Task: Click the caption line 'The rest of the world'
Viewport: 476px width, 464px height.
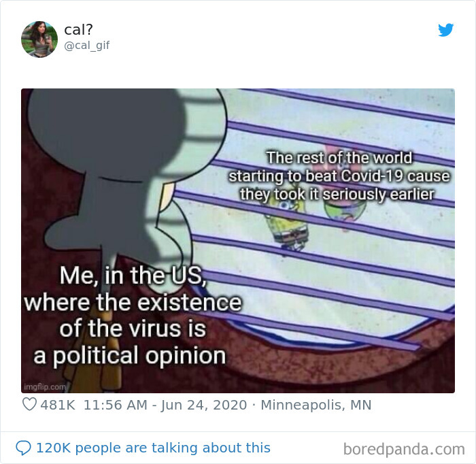Action: [x=339, y=158]
